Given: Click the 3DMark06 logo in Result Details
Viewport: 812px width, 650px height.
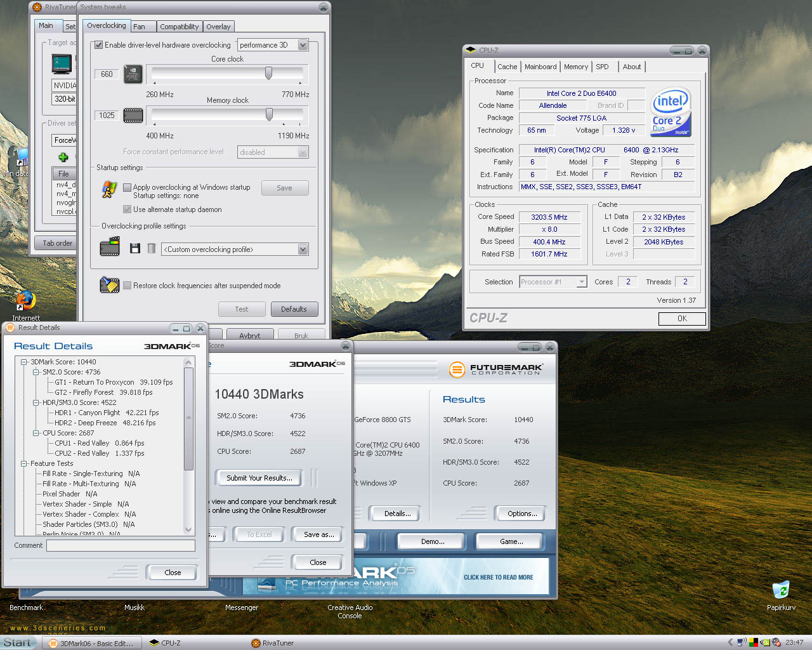Looking at the screenshot, I should point(171,346).
